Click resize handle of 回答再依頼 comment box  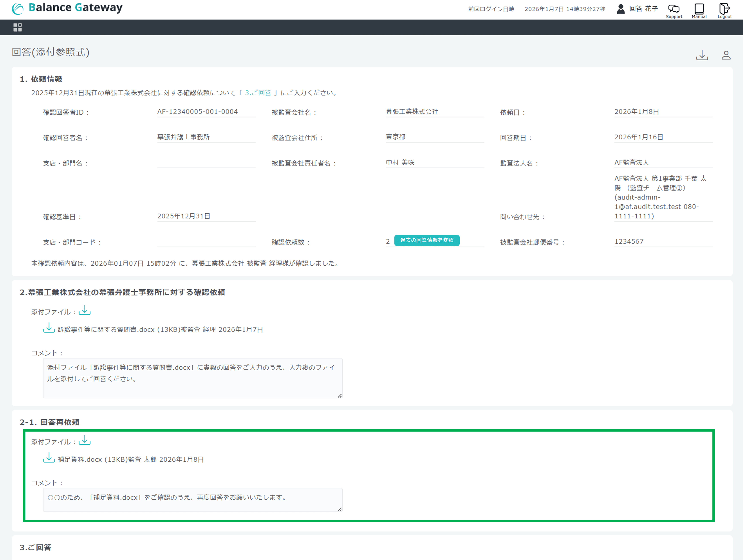click(340, 509)
